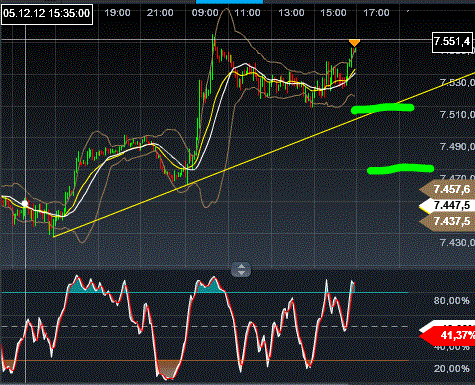475x385 pixels.
Task: Click the panel splitter up/down arrows icon
Action: point(241,270)
